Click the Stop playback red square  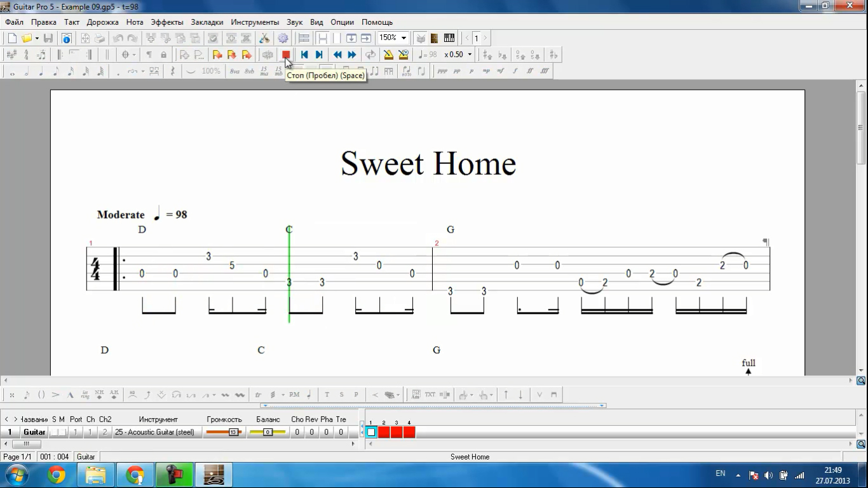286,55
